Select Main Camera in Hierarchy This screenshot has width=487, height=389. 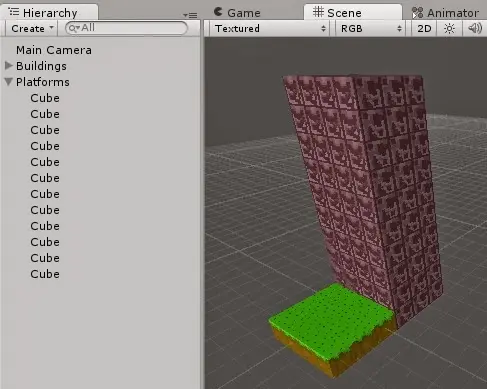coord(54,50)
